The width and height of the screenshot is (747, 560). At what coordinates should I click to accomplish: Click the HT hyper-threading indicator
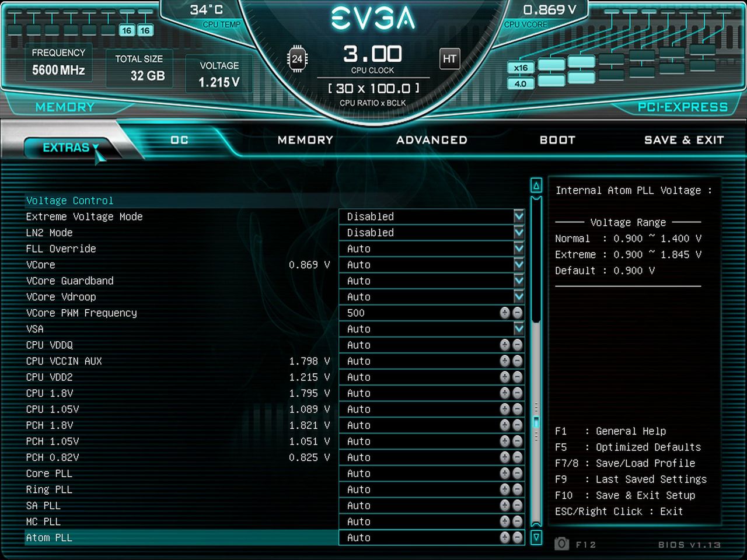point(449,59)
